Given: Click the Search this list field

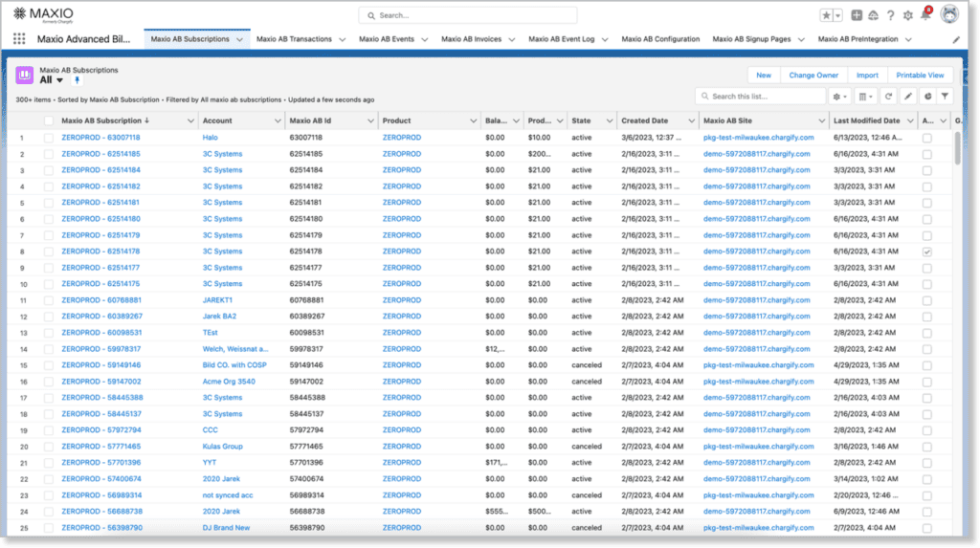Looking at the screenshot, I should pos(760,97).
